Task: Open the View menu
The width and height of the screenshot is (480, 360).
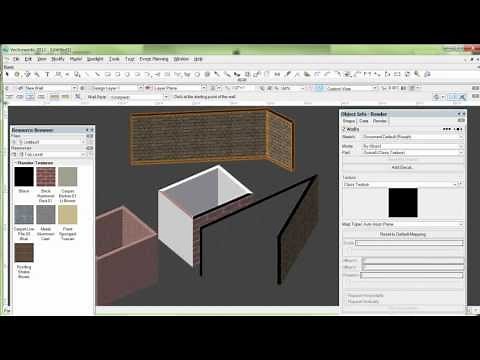Action: [42, 59]
